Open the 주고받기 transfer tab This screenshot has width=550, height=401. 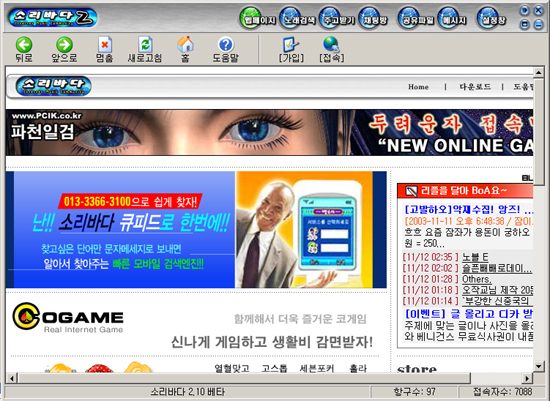tap(337, 18)
